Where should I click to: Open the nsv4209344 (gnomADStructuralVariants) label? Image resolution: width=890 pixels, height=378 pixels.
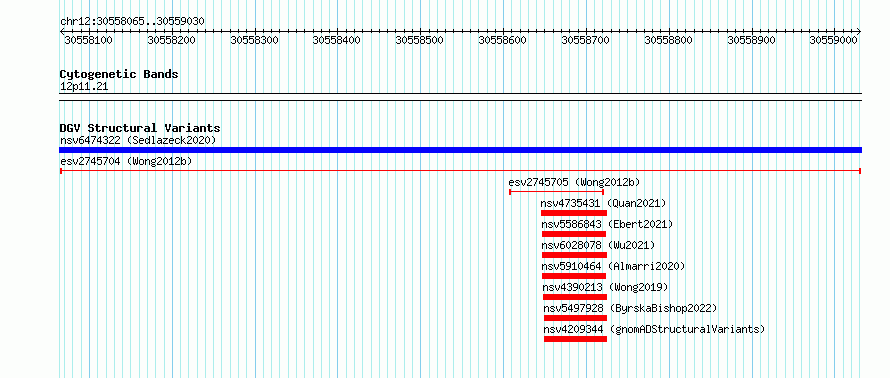[x=654, y=329]
